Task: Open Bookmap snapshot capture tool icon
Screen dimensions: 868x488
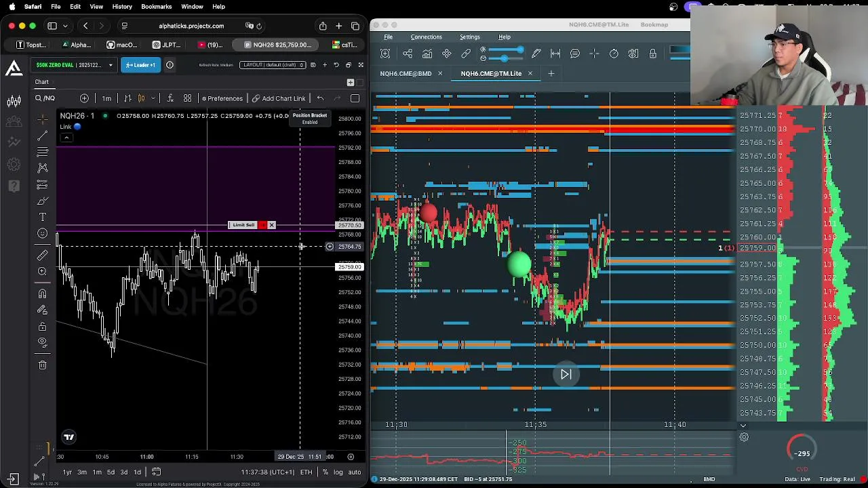Action: 385,54
